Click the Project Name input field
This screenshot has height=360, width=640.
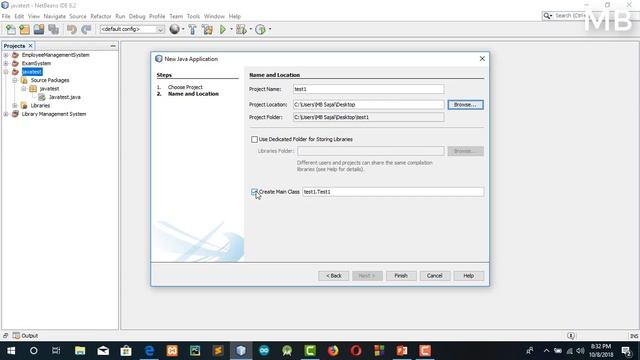[x=368, y=89]
